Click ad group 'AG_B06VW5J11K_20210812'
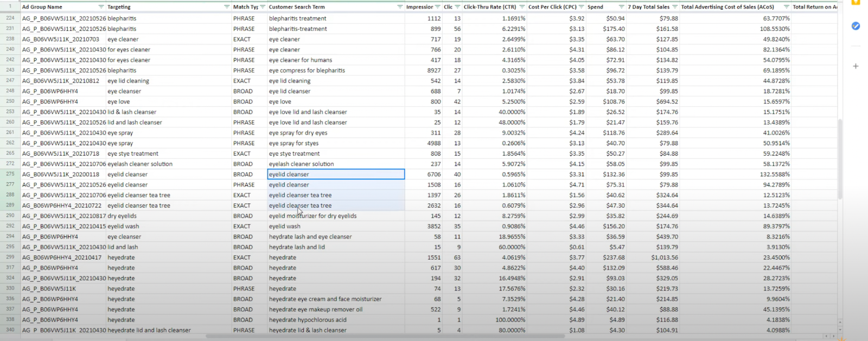The width and height of the screenshot is (868, 341). pyautogui.click(x=61, y=81)
